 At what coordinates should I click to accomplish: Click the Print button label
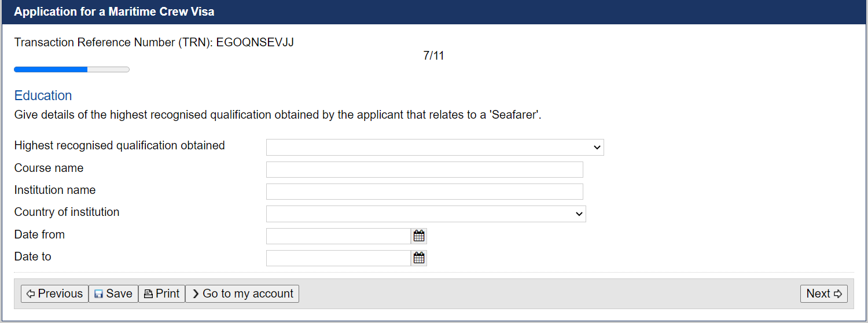pyautogui.click(x=168, y=294)
